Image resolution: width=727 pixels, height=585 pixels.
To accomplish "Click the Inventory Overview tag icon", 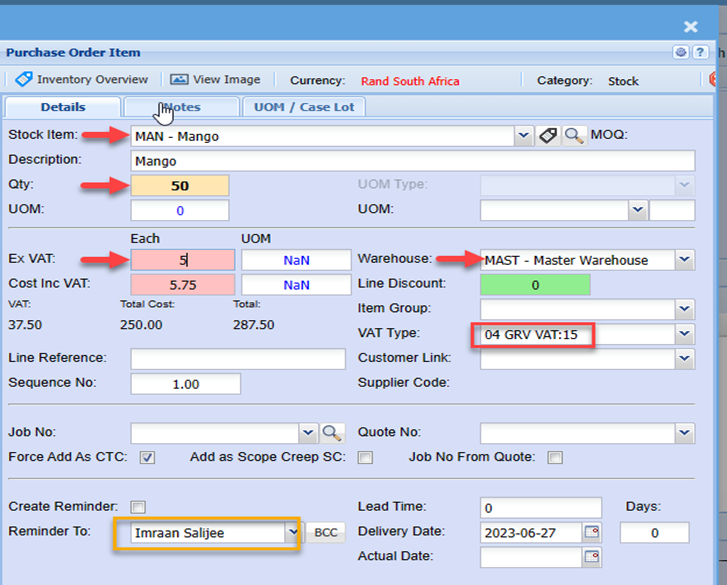I will click(x=23, y=80).
